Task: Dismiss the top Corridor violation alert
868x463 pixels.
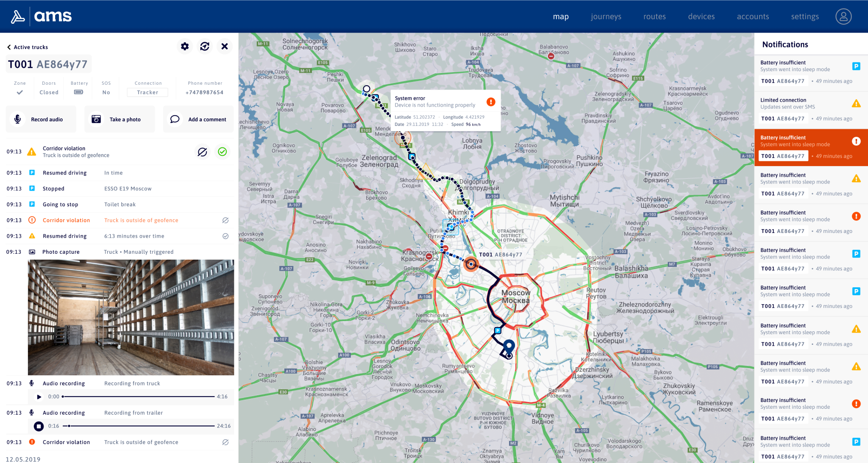Action: pos(202,152)
